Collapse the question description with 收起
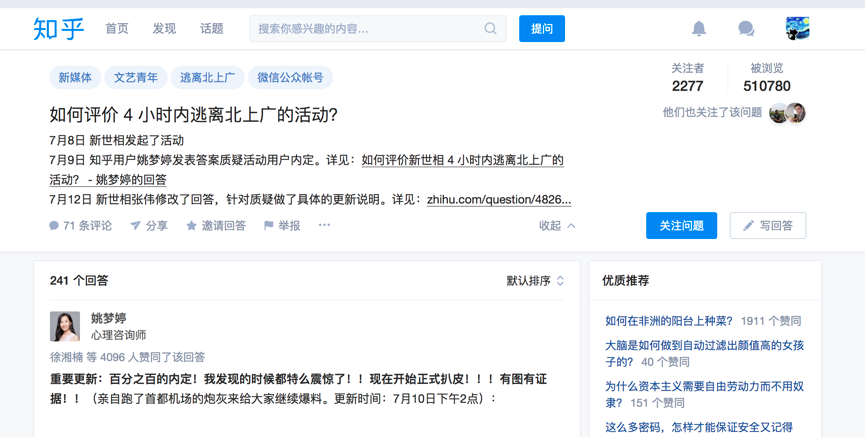865x437 pixels. pos(557,226)
